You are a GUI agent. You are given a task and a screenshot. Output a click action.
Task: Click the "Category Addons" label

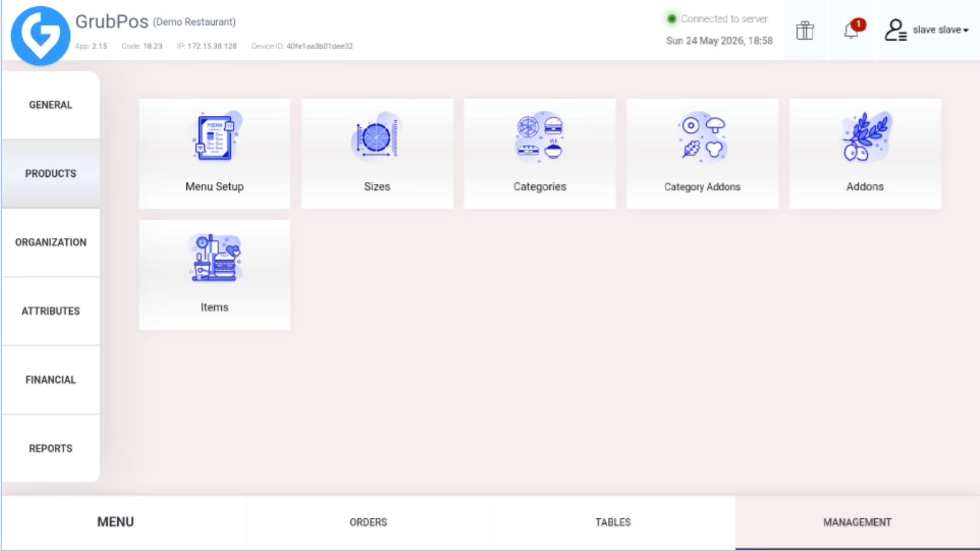pyautogui.click(x=702, y=187)
